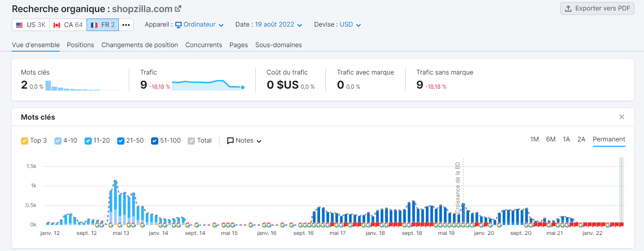Open the Appareil Ordinateur dropdown

tap(199, 25)
